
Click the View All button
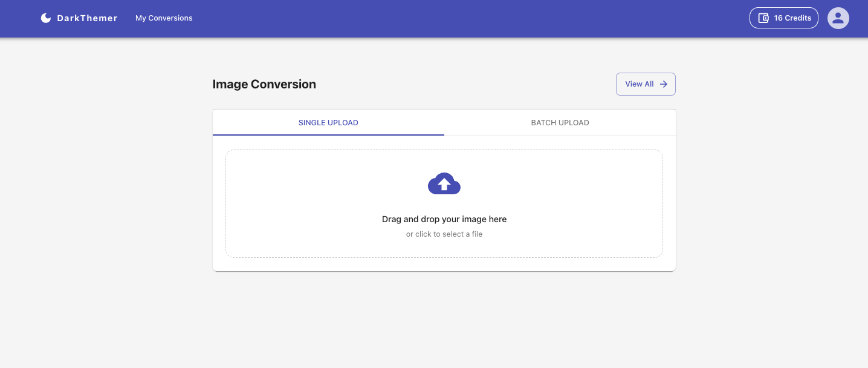click(x=646, y=84)
